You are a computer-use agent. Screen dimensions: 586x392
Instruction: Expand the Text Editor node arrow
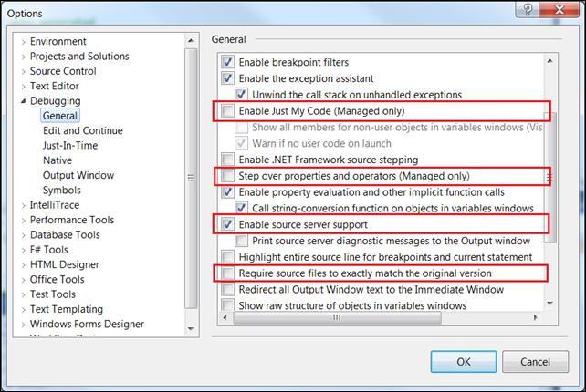[24, 86]
